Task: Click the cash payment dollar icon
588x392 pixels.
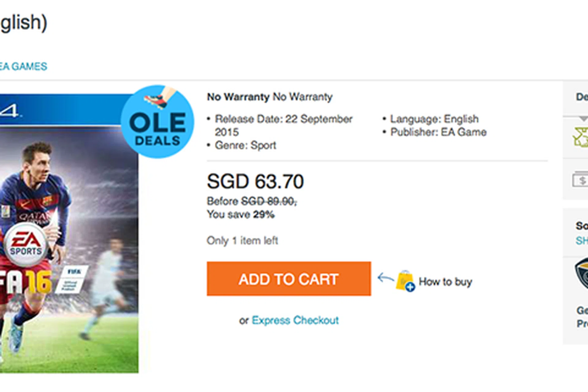Action: 581,180
